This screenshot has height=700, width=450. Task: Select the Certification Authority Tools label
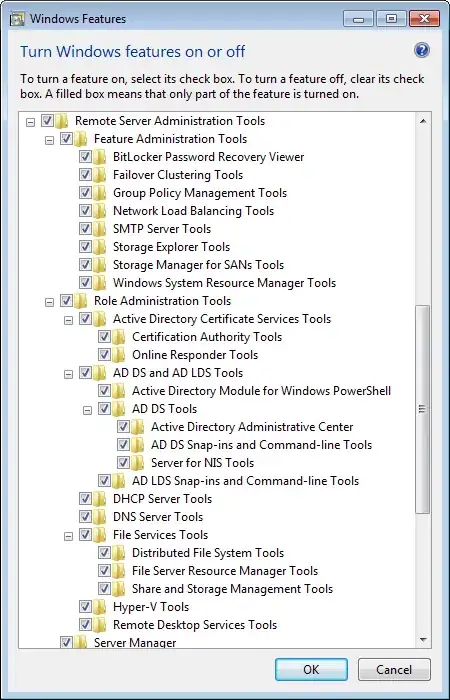(207, 337)
